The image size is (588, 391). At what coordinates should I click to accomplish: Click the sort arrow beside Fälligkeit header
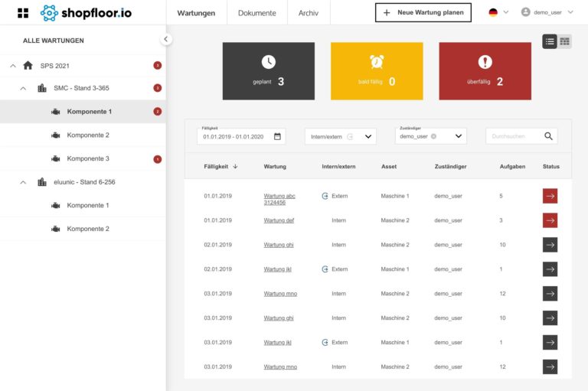pos(235,166)
